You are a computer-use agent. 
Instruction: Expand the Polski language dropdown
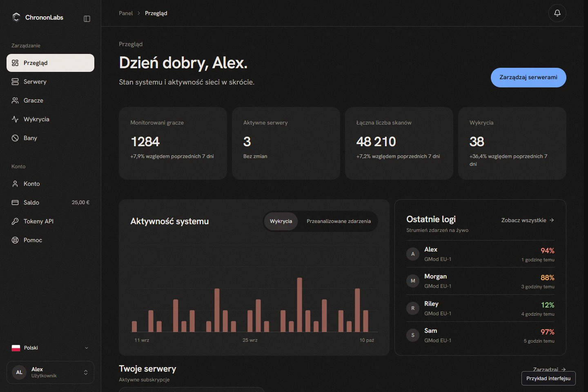click(x=51, y=348)
